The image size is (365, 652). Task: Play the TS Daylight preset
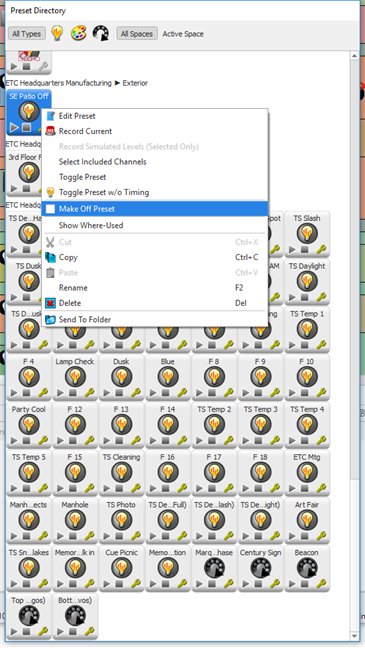293,297
